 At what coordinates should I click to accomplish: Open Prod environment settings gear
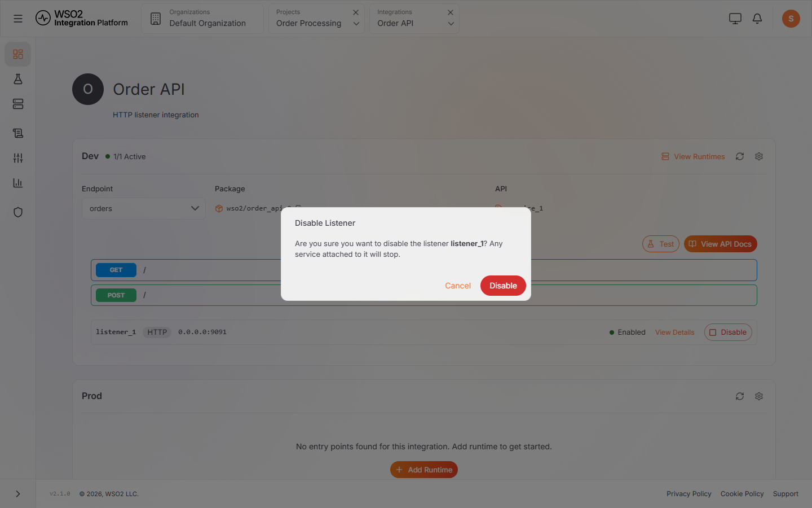(759, 396)
